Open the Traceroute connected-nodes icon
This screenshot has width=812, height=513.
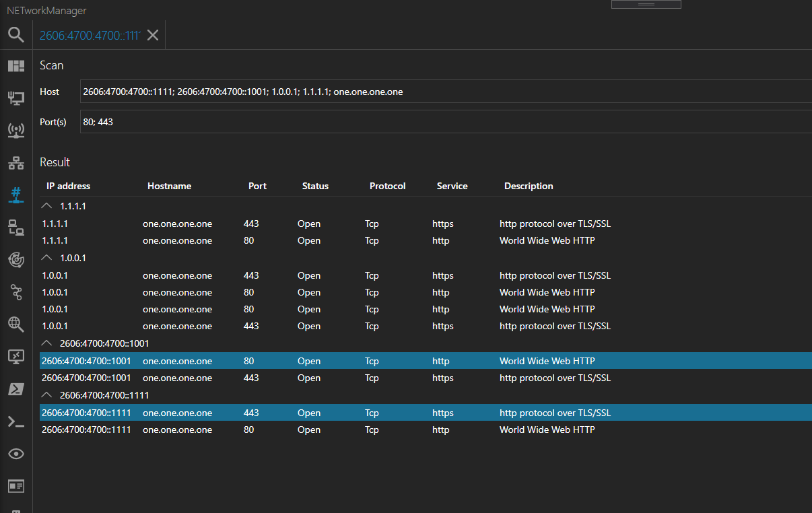pos(16,292)
